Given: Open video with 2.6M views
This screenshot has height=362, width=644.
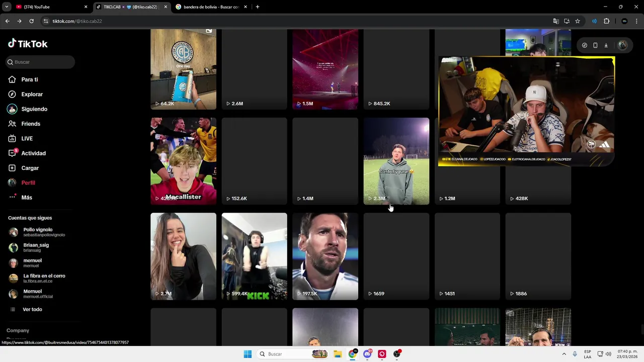Looking at the screenshot, I should (x=254, y=69).
